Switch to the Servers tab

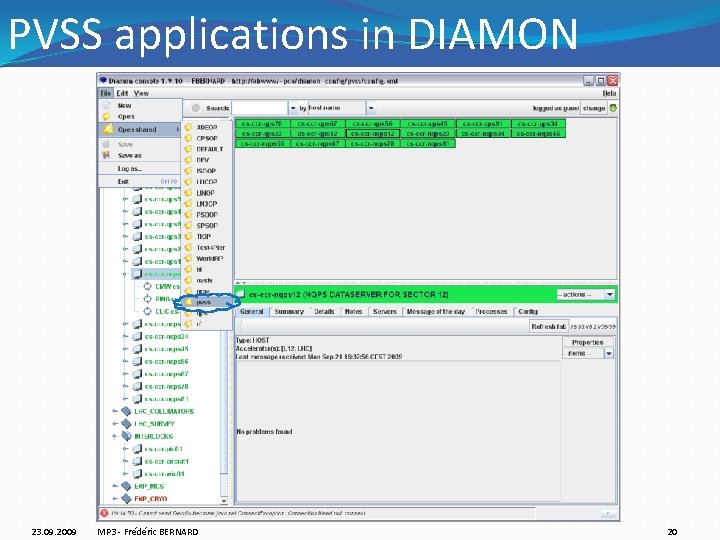point(384,311)
